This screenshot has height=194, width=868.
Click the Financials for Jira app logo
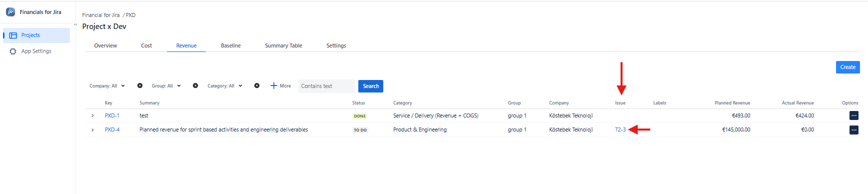pos(10,12)
